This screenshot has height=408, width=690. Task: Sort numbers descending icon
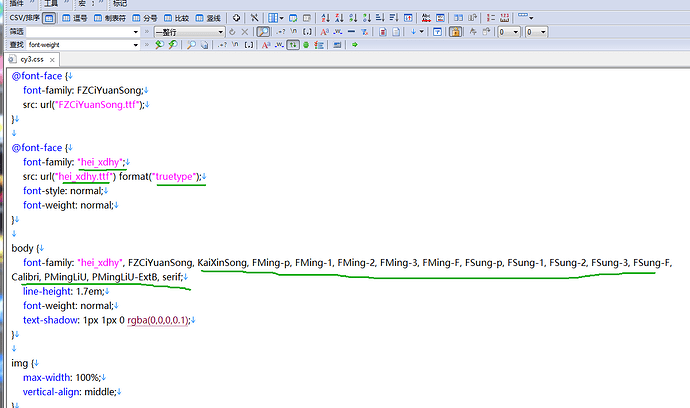[x=367, y=18]
